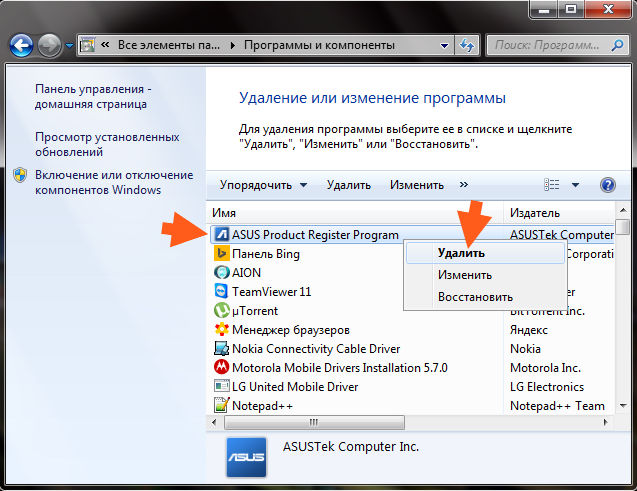Click the µTorrent icon
637x491 pixels.
[221, 310]
